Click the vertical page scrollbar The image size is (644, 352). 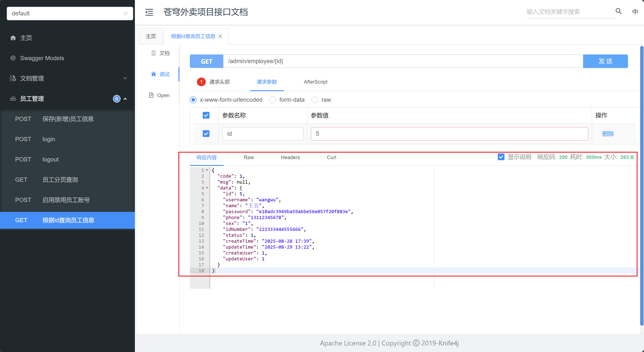click(x=641, y=185)
